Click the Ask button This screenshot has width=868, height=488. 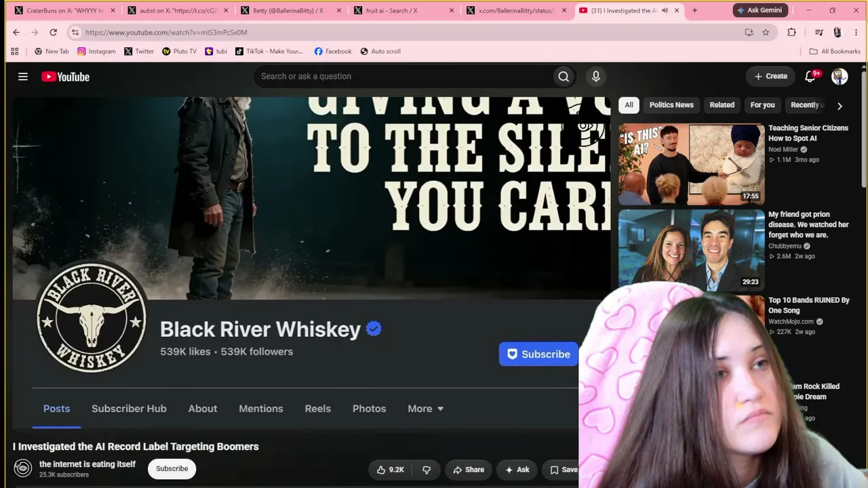click(517, 470)
